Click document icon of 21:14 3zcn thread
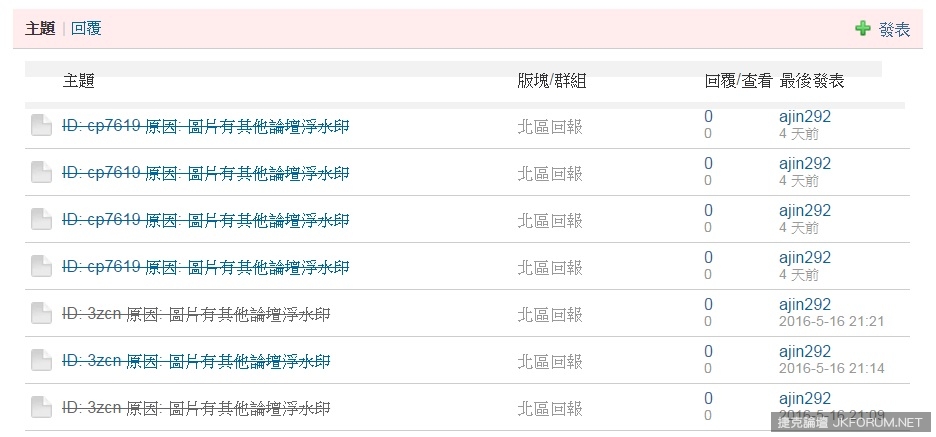Screen dimensions: 936x437 [41, 361]
